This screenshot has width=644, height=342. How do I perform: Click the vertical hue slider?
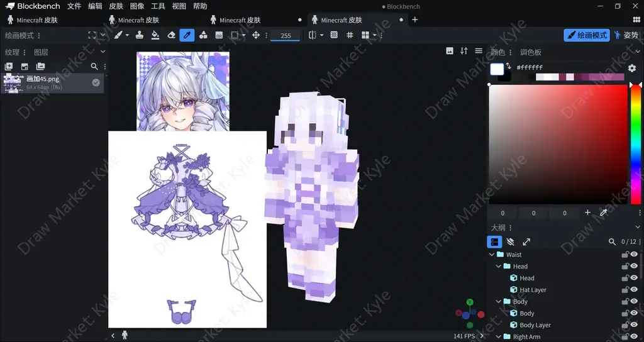(636, 144)
